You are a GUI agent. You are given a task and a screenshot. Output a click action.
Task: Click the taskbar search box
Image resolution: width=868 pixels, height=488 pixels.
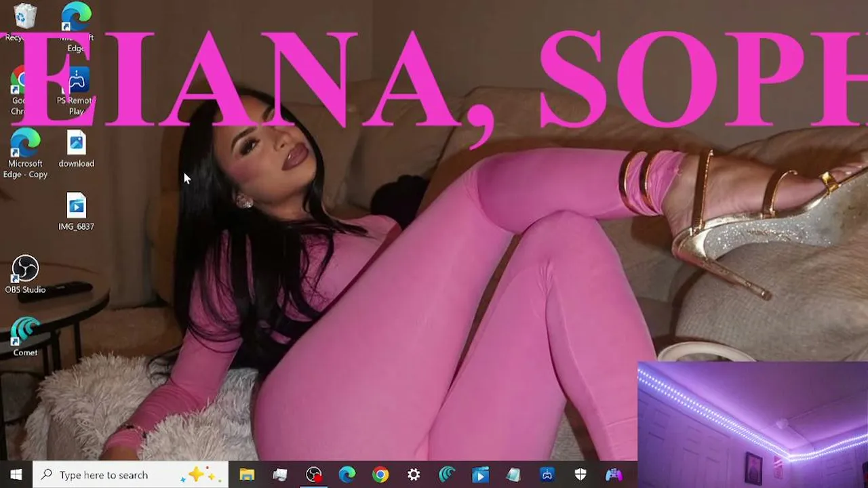pos(131,474)
